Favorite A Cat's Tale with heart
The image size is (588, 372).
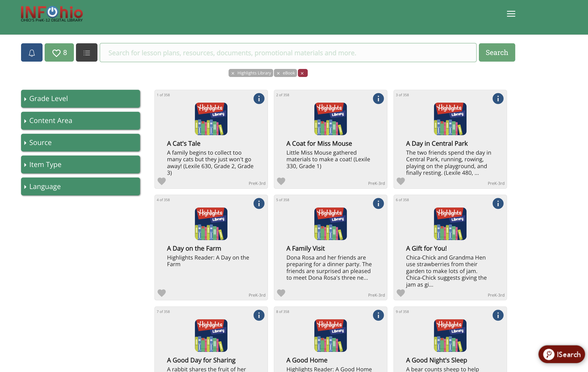[x=162, y=181]
